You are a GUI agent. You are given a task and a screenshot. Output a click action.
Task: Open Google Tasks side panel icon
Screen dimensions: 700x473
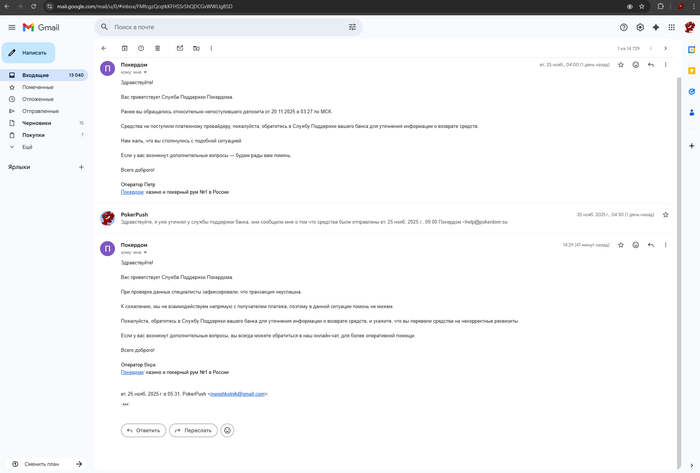coord(692,91)
